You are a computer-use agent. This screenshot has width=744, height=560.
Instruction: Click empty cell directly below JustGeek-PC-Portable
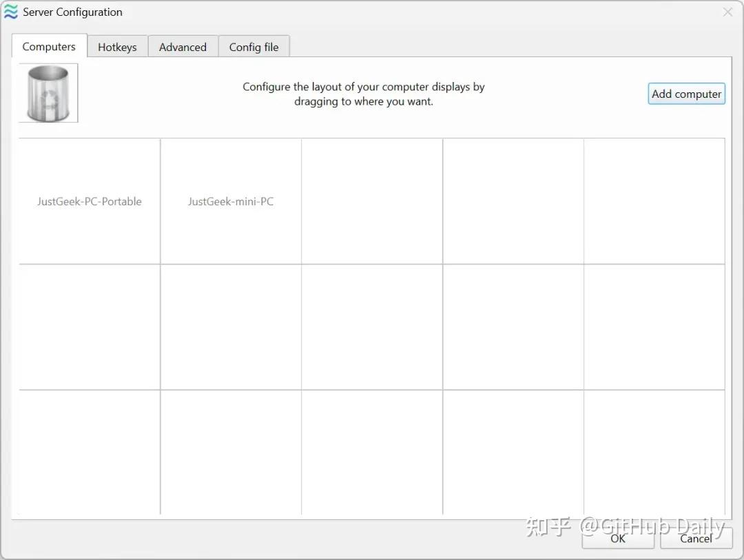click(x=90, y=327)
